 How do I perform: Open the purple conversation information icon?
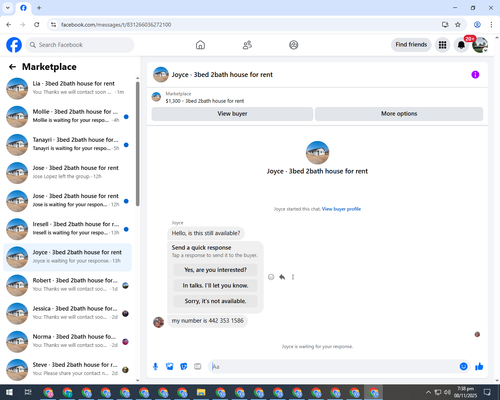point(475,75)
